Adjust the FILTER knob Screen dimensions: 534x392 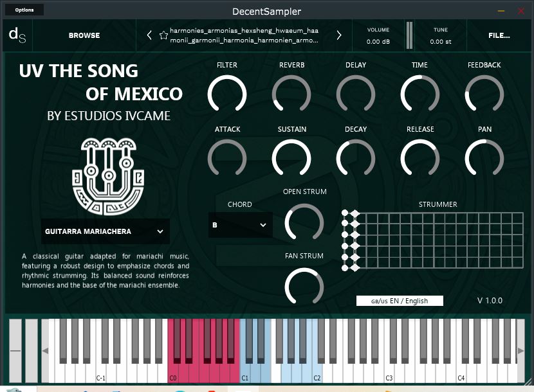tap(227, 94)
